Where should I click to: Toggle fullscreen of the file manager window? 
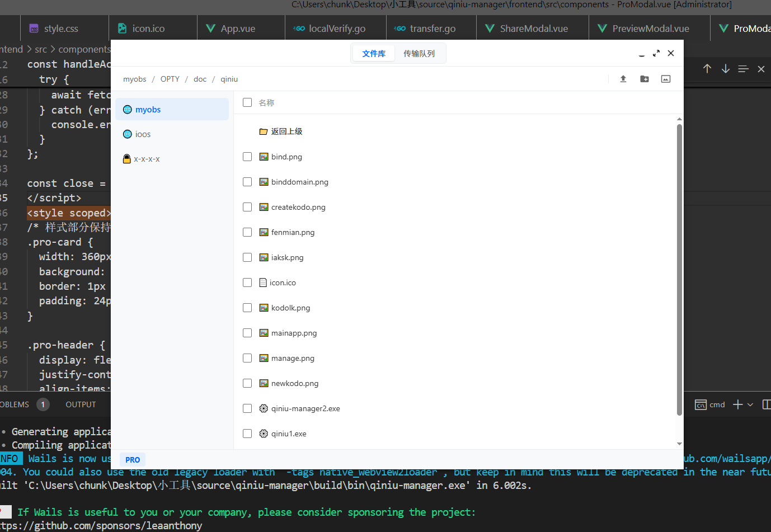(656, 53)
